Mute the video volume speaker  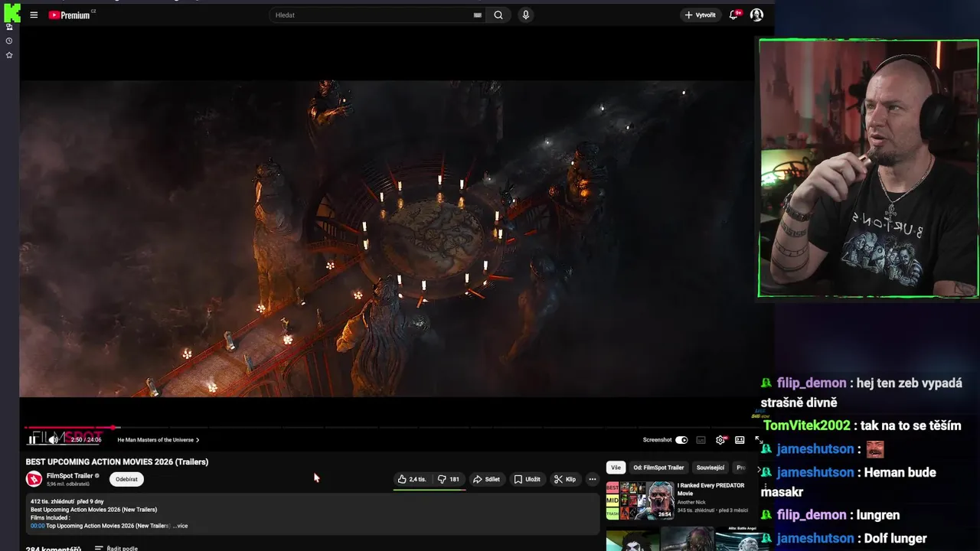[54, 439]
